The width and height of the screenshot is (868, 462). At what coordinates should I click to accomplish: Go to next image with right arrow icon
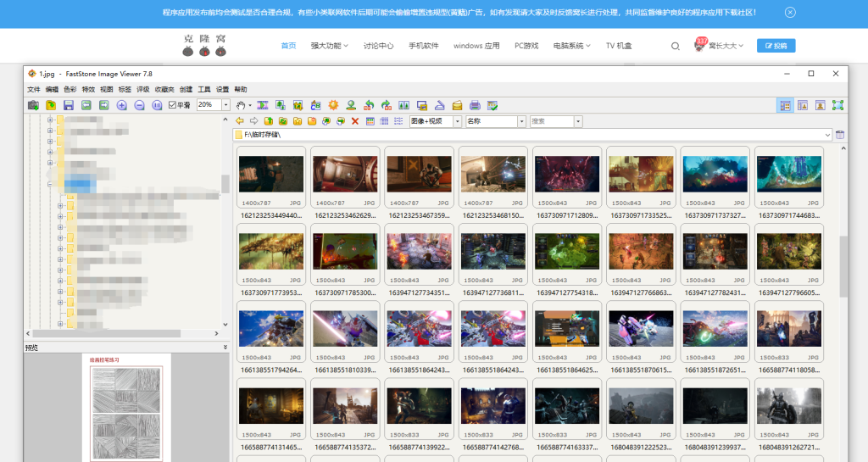(104, 105)
